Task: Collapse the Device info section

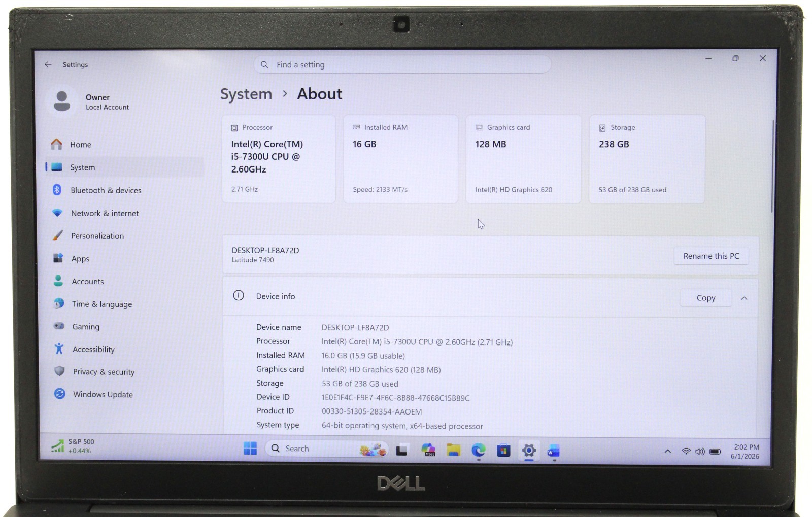Action: (x=744, y=298)
